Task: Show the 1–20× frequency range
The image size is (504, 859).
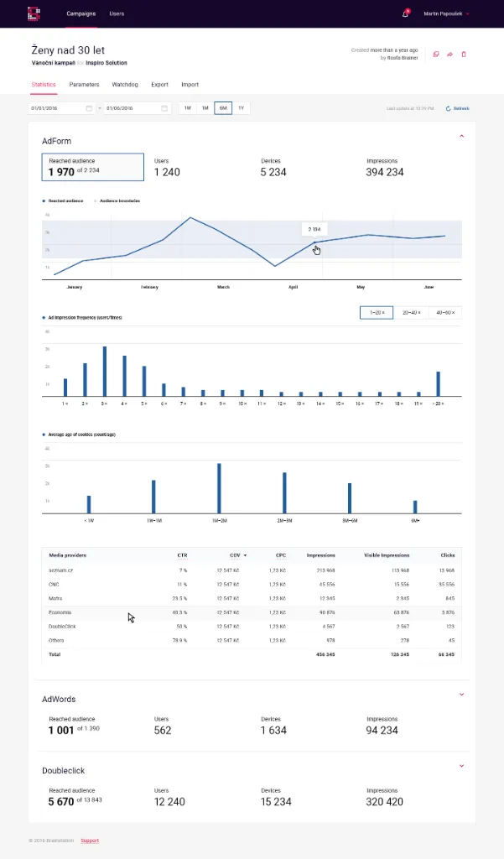Action: (377, 313)
